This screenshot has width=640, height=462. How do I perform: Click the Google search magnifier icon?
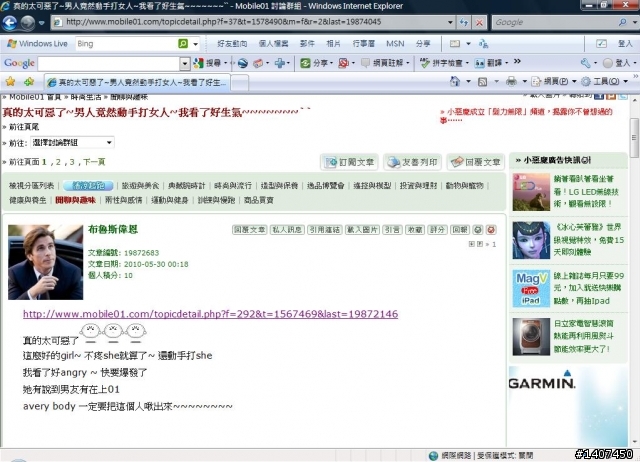pyautogui.click(x=622, y=22)
